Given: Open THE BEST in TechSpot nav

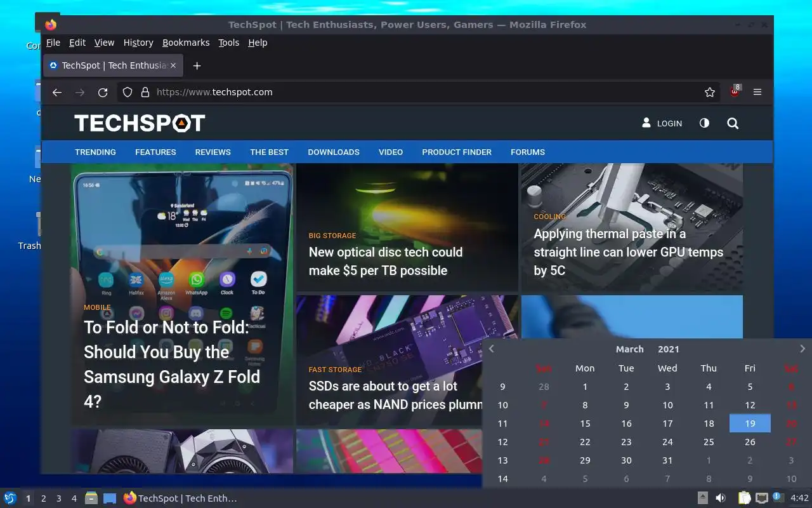Looking at the screenshot, I should 269,152.
